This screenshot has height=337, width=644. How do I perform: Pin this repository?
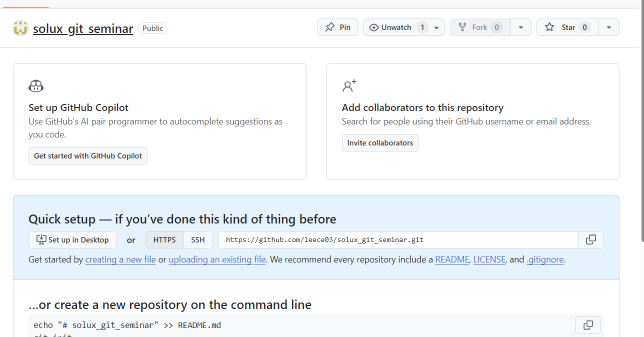coord(337,27)
